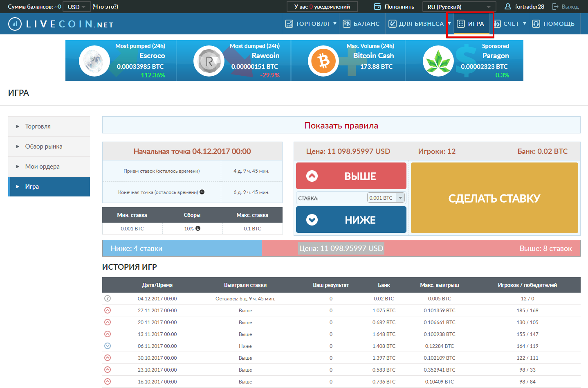Expand the Счет menu arrow
The height and width of the screenshot is (388, 588).
(525, 23)
